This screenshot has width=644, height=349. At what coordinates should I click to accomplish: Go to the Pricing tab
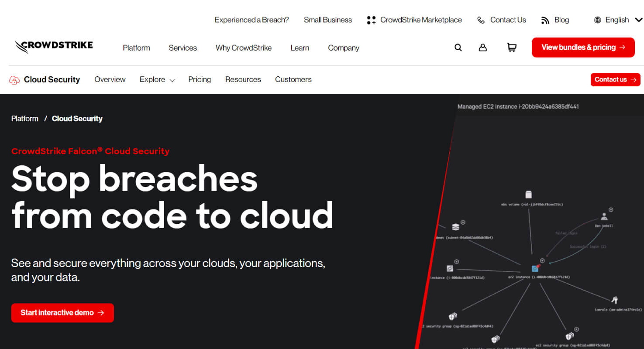point(200,79)
